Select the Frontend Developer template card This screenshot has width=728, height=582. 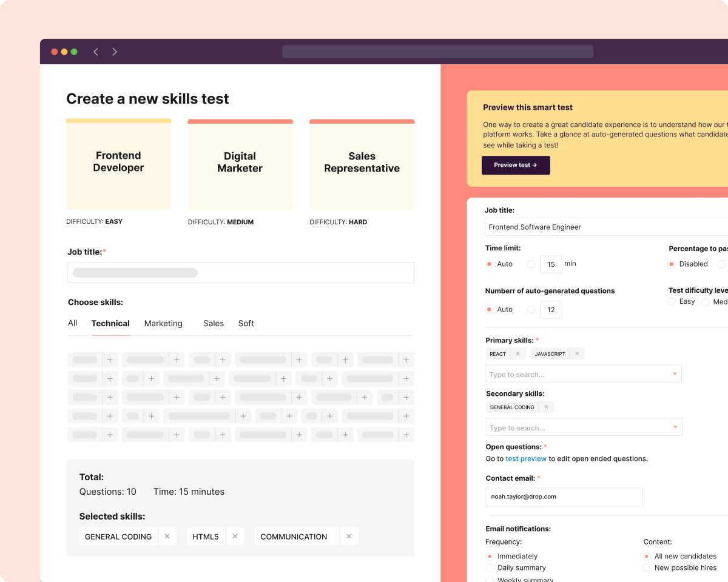tap(118, 164)
